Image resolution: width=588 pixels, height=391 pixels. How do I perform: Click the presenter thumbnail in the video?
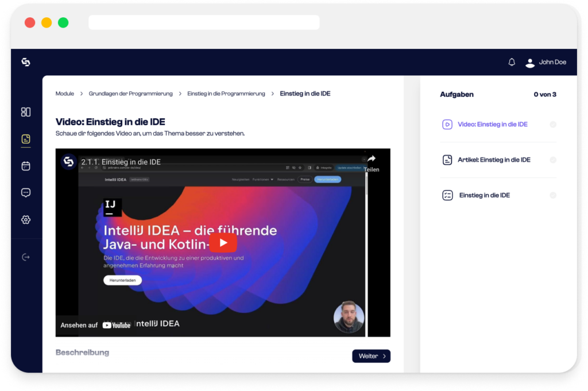coord(349,317)
